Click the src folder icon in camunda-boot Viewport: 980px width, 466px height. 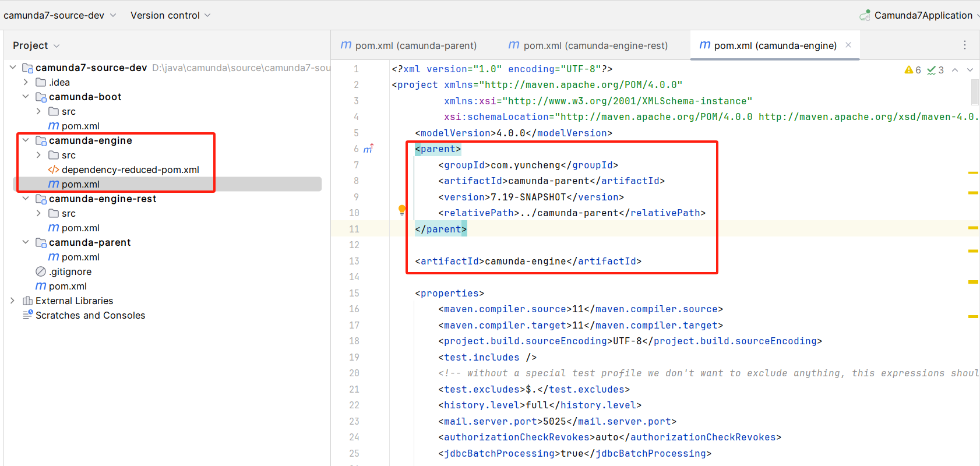click(x=54, y=111)
